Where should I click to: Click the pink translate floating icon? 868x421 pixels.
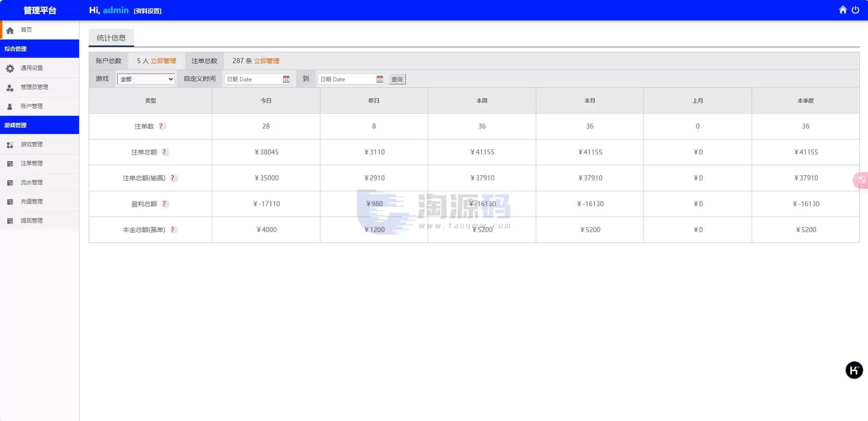click(861, 180)
